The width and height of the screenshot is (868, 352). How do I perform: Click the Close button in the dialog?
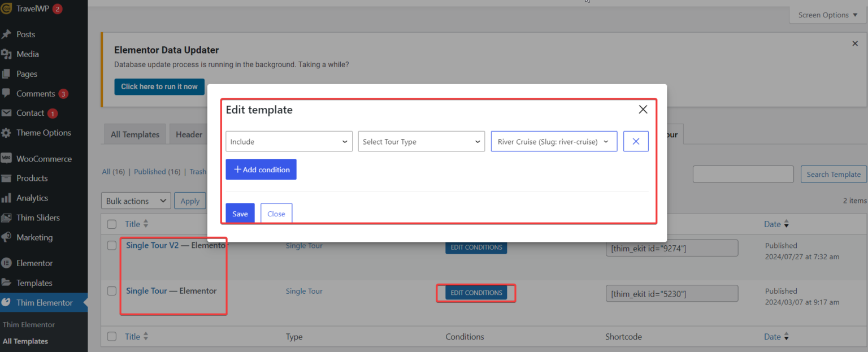[276, 214]
